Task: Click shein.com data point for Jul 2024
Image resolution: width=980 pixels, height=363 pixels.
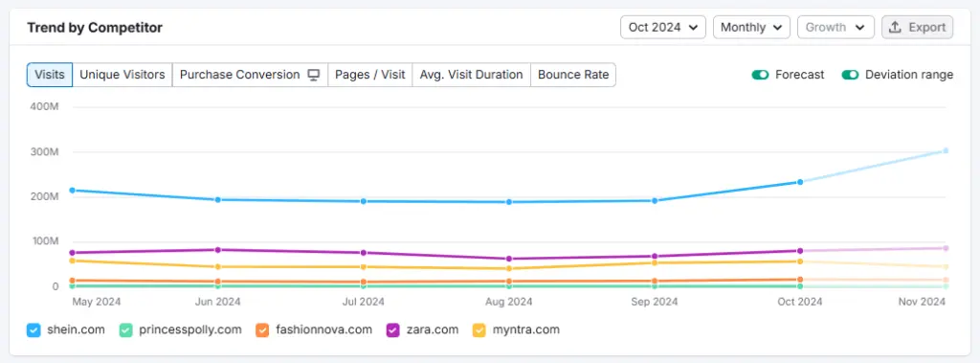Action: pyautogui.click(x=363, y=201)
